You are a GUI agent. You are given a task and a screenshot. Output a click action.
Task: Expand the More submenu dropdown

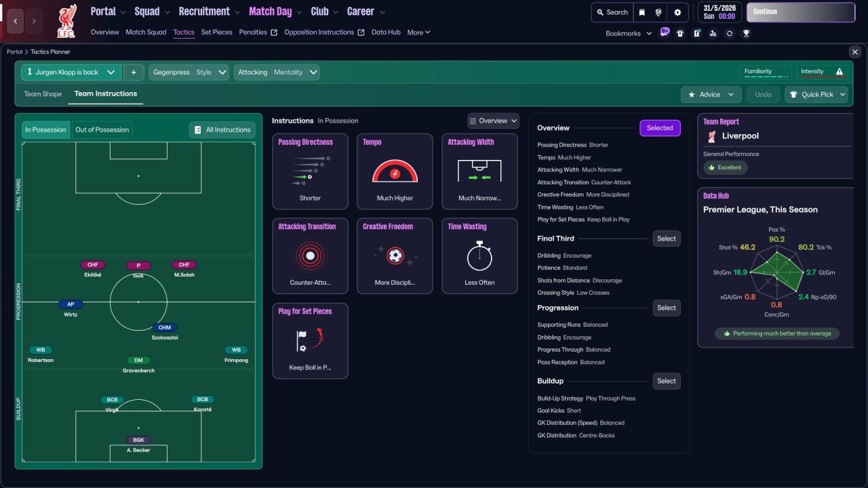[x=418, y=32]
